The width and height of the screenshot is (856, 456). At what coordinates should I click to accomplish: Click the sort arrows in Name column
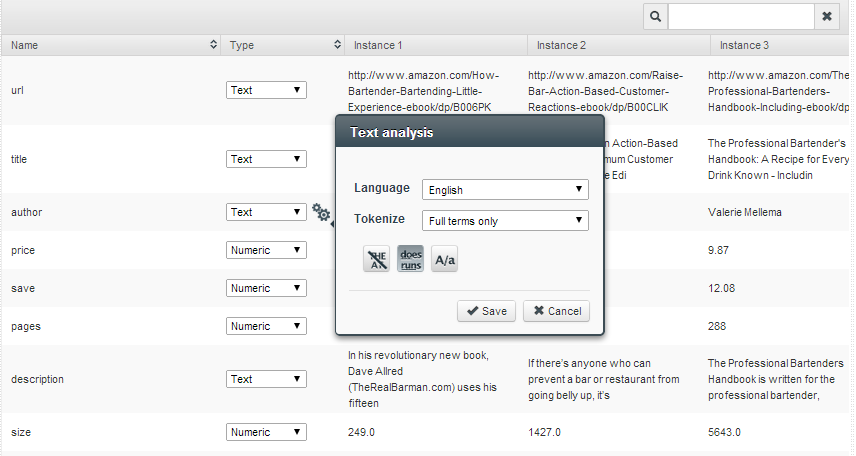point(213,45)
